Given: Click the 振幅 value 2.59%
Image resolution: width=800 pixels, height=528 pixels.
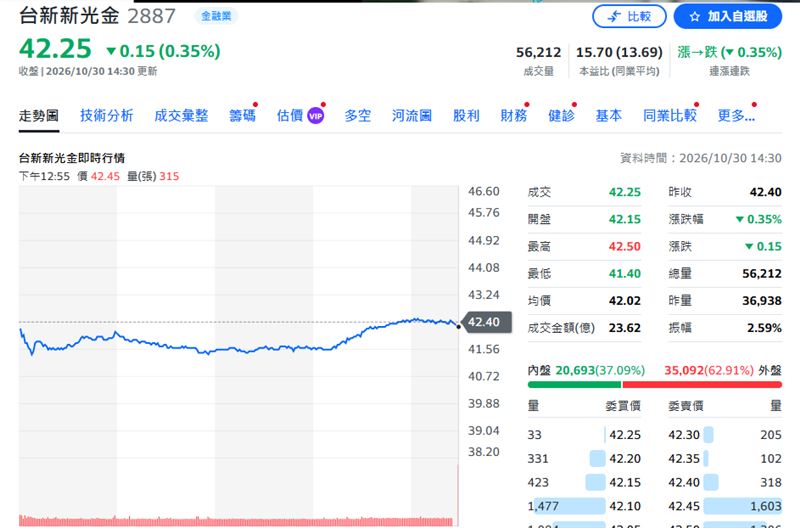Looking at the screenshot, I should [x=764, y=328].
